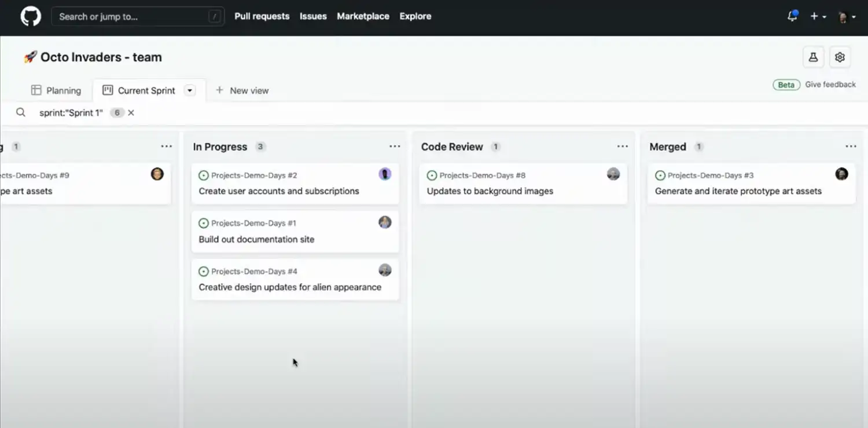Screen dimensions: 868x428
Task: Click the Beta label
Action: [786, 85]
